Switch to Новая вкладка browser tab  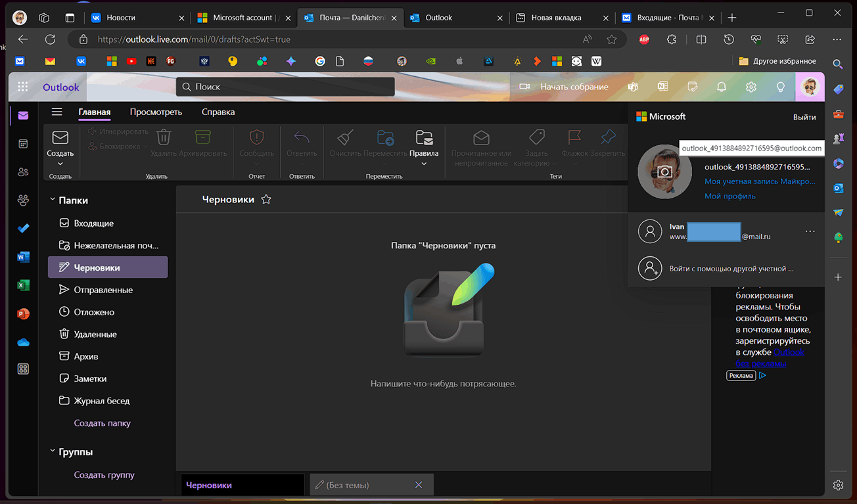(562, 18)
